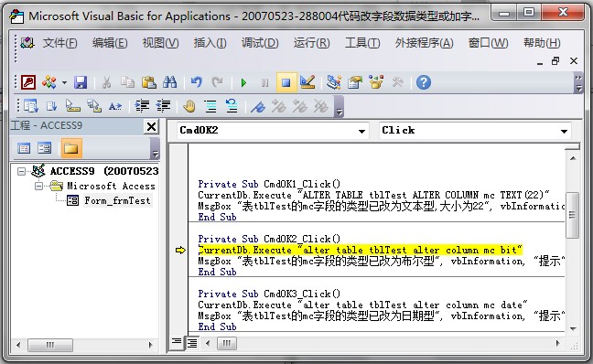The width and height of the screenshot is (593, 364).
Task: Click the List Constants icon
Action: (x=52, y=106)
